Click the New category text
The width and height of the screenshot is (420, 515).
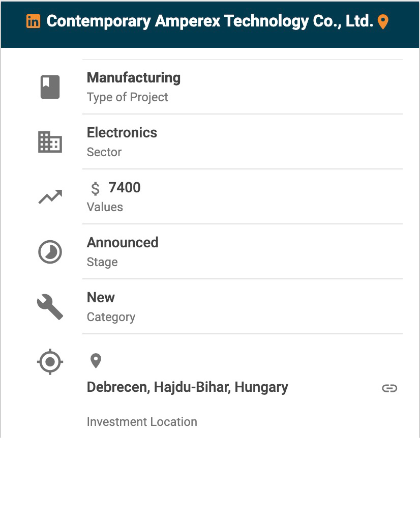[101, 298]
